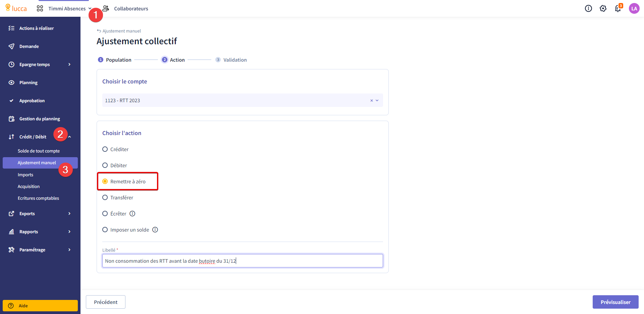Open the LA user avatar
Viewport: 644px width, 314px height.
634,8
